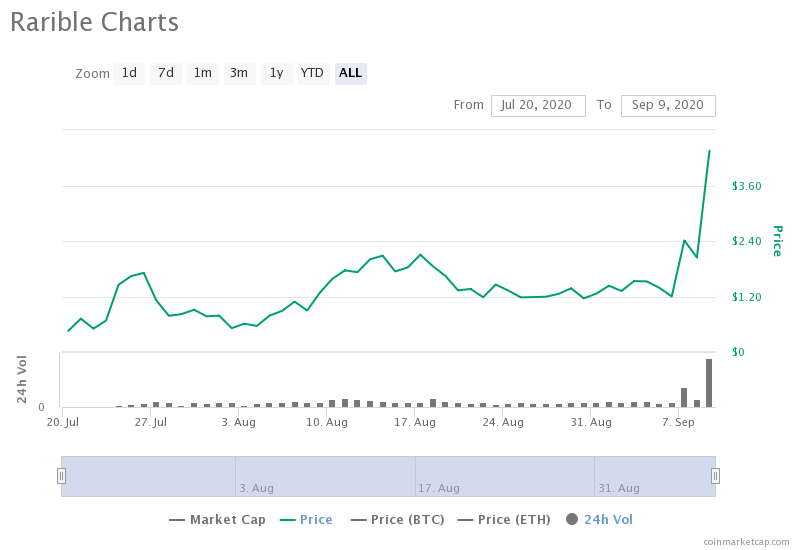Screen dimensions: 800x550
Task: Click the tallest volume bar near 9 Sep
Action: [x=709, y=383]
